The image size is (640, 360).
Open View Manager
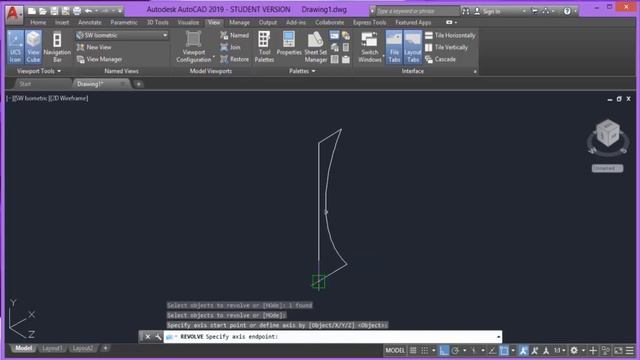point(99,60)
